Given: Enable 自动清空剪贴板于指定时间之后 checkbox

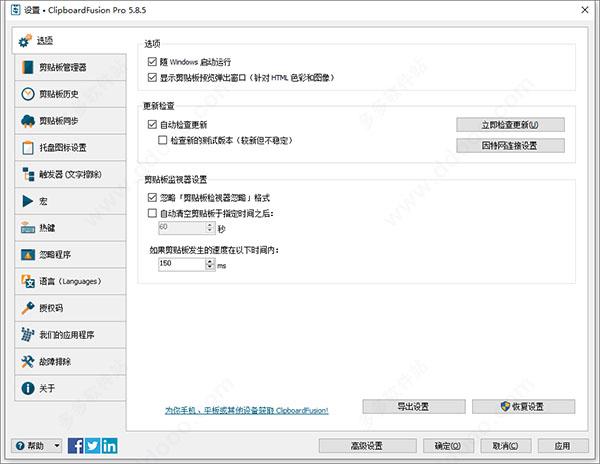Looking at the screenshot, I should coord(152,213).
